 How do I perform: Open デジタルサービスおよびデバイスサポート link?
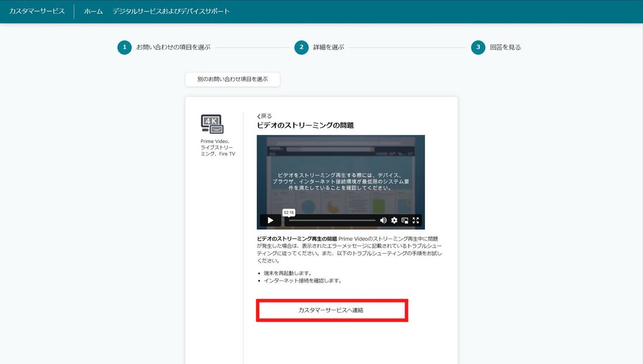[171, 11]
